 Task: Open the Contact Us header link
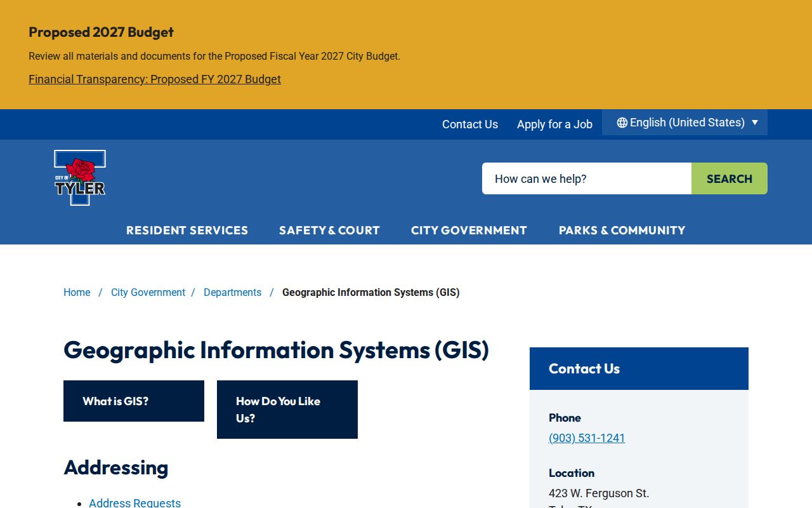tap(470, 124)
